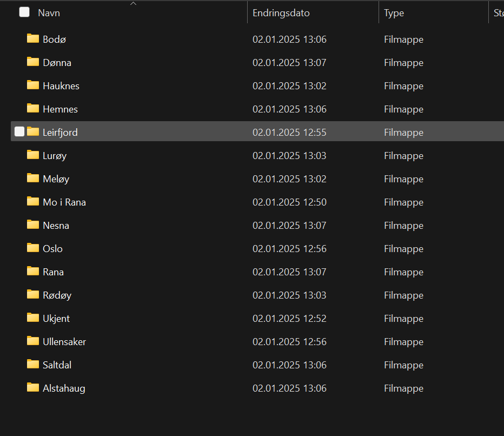Click the Mo i Rana folder icon
Image resolution: width=504 pixels, height=436 pixels.
[33, 201]
